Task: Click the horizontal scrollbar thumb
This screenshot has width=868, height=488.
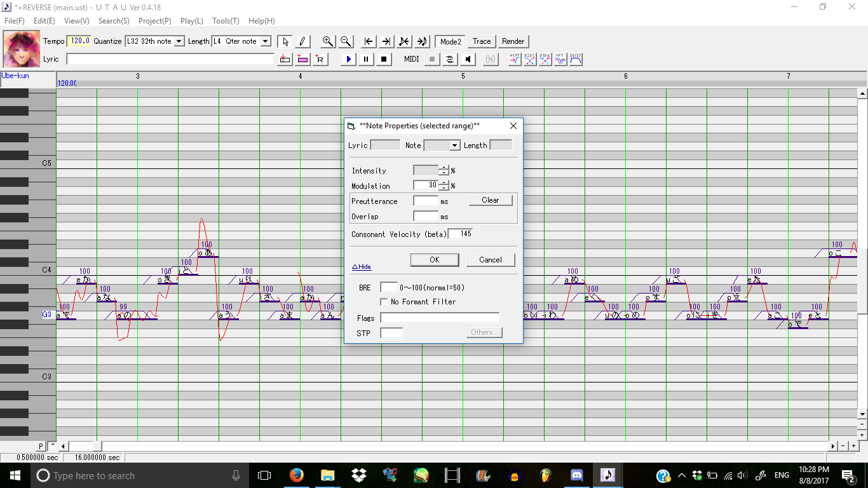Action: click(x=97, y=446)
